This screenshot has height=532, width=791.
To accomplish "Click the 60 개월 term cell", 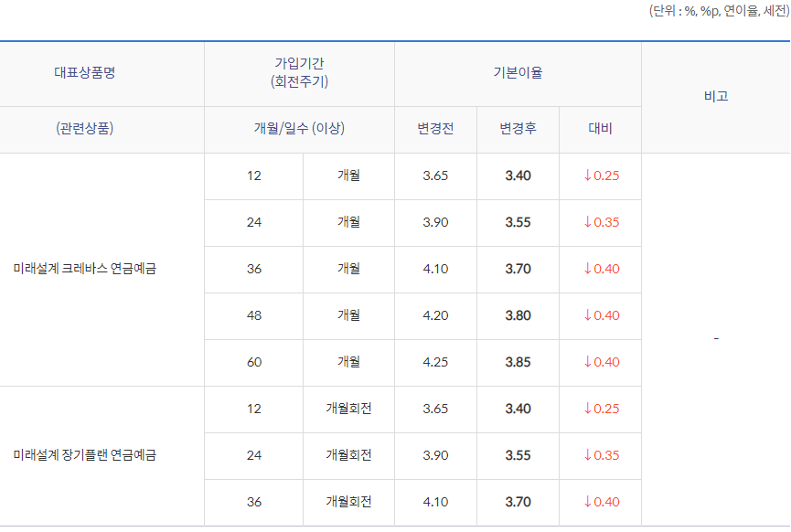I will click(x=253, y=362).
